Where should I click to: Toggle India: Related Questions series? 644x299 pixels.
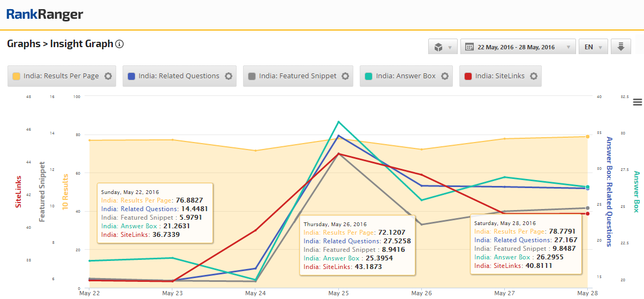tap(179, 76)
